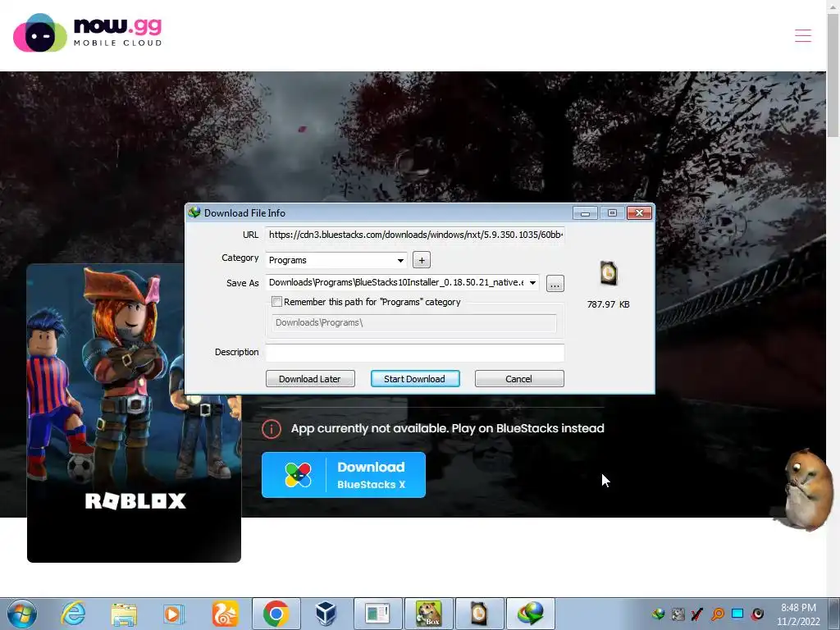Click the now.gg Mobile Cloud logo
Screen dimensions: 840x630
point(87,32)
